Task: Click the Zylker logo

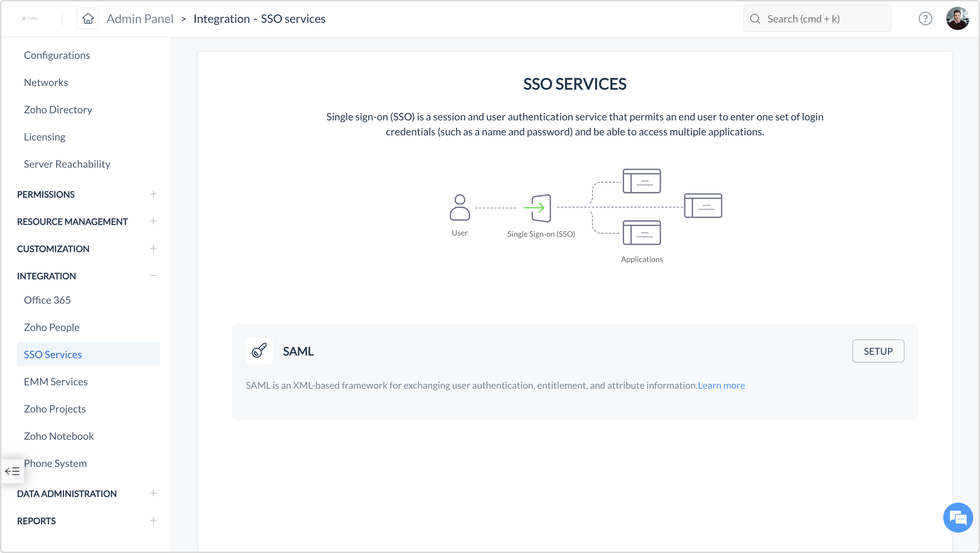Action: pyautogui.click(x=30, y=18)
